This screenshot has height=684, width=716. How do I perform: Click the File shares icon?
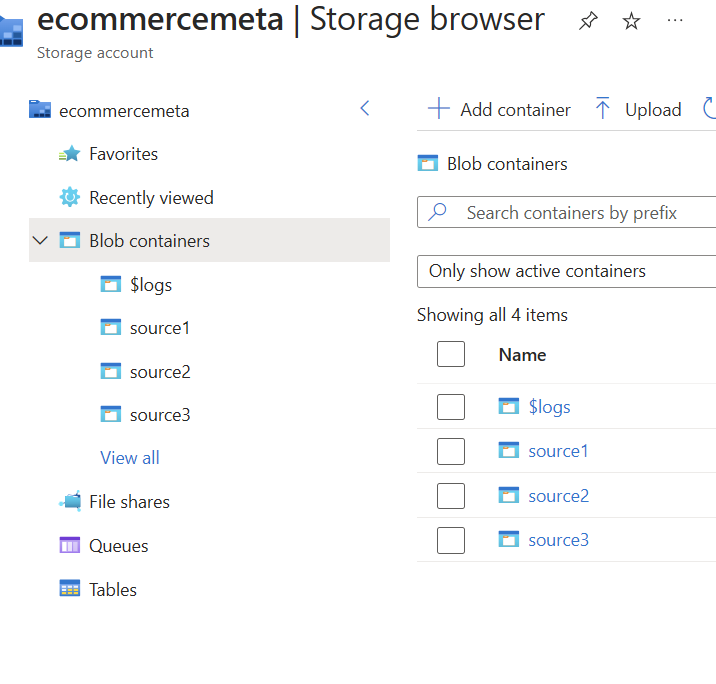[x=70, y=501]
